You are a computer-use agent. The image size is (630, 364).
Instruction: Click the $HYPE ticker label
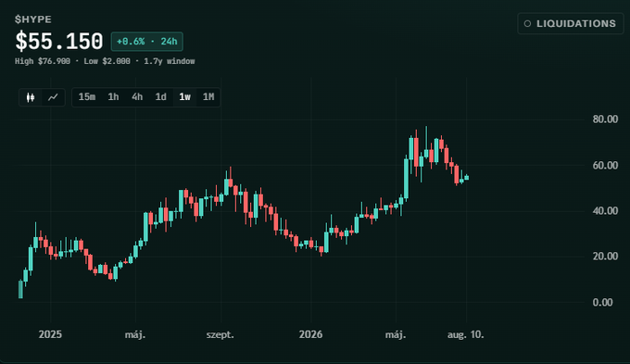click(x=33, y=19)
